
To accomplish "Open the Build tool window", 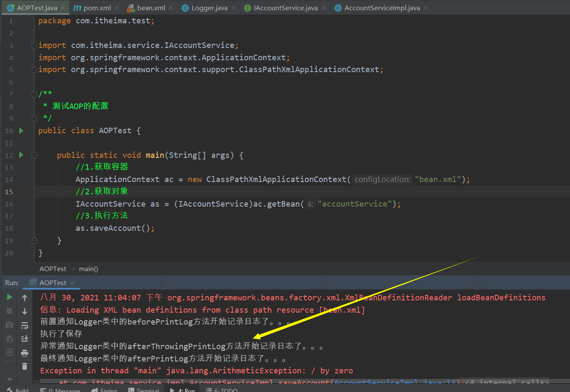I will (18, 389).
